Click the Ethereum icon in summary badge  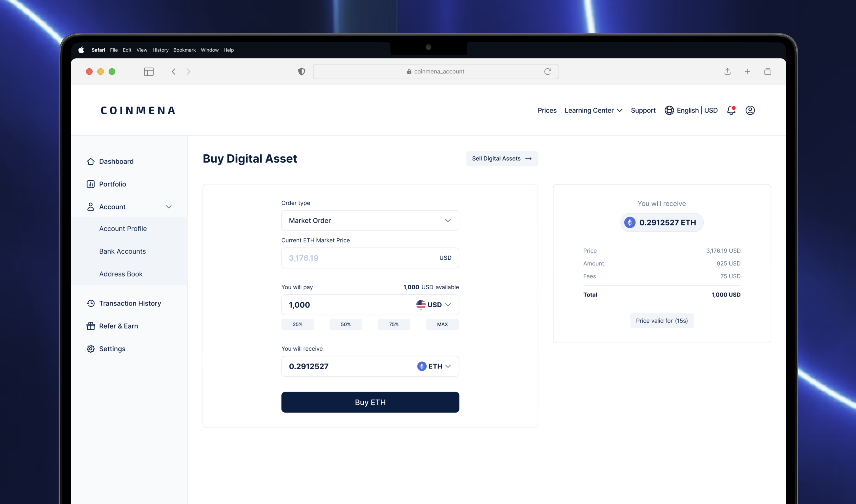click(630, 223)
